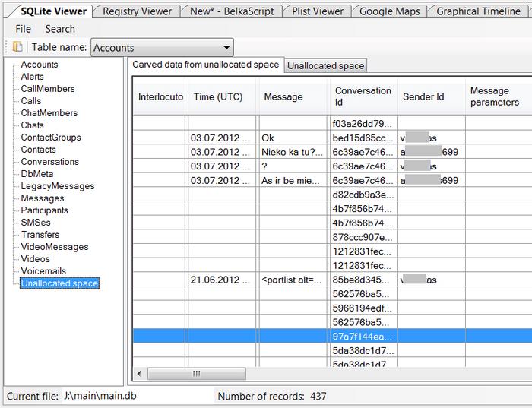Open the Google Maps tab
532x408 pixels.
pyautogui.click(x=390, y=11)
